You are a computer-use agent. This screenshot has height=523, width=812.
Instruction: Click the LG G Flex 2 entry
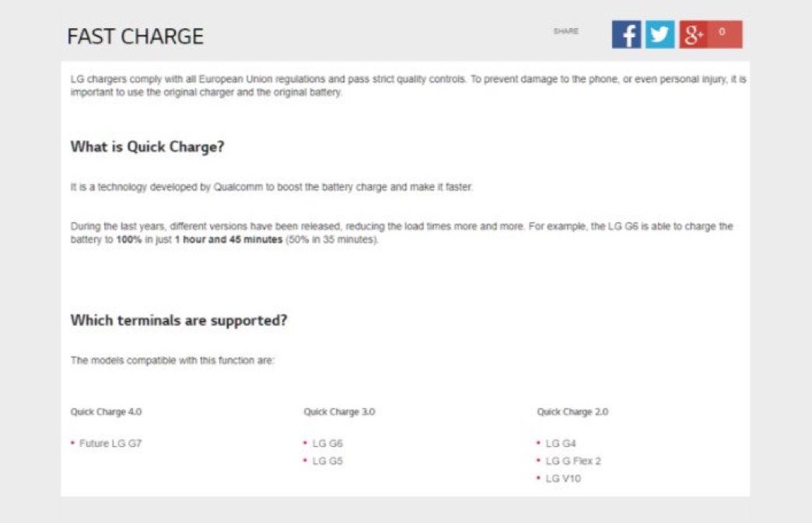click(x=573, y=461)
